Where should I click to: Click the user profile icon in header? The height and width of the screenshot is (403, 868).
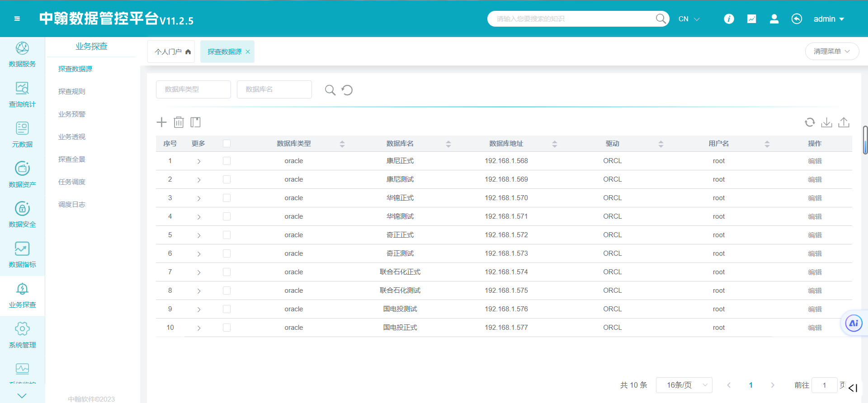774,19
